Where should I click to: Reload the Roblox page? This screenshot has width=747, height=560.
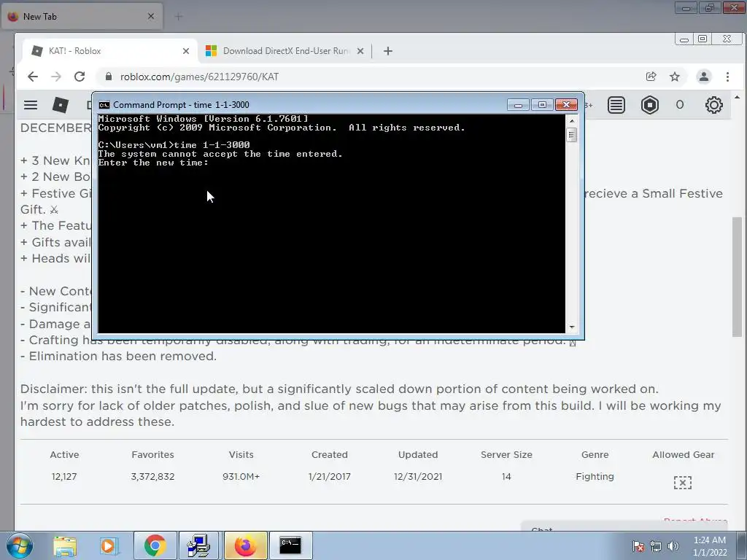pyautogui.click(x=80, y=77)
